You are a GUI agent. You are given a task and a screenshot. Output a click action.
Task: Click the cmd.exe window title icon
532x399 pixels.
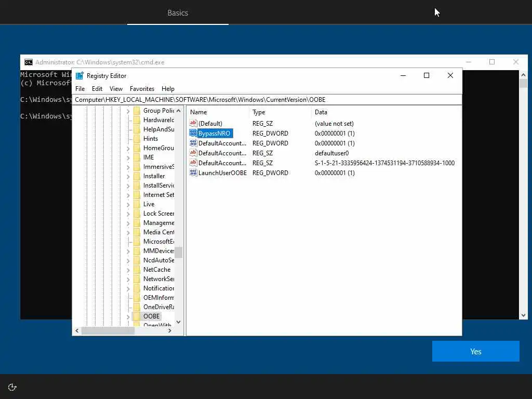[x=29, y=62]
